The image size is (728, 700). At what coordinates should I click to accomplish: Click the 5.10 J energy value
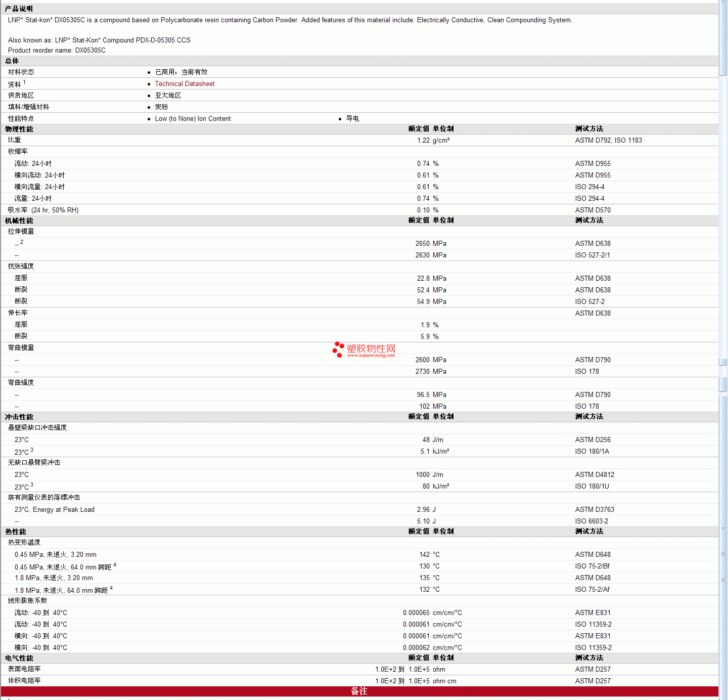(x=426, y=521)
